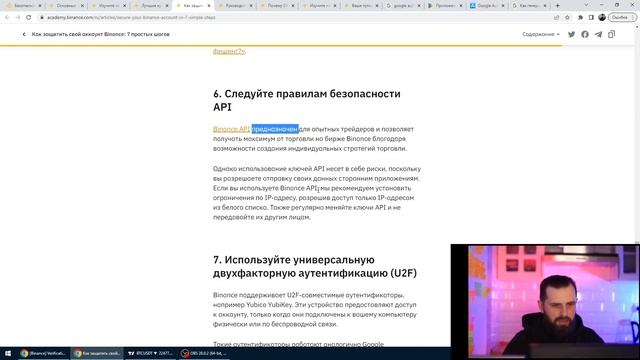The image size is (640, 360).
Task: Click the Ошибка update button
Action: click(622, 18)
